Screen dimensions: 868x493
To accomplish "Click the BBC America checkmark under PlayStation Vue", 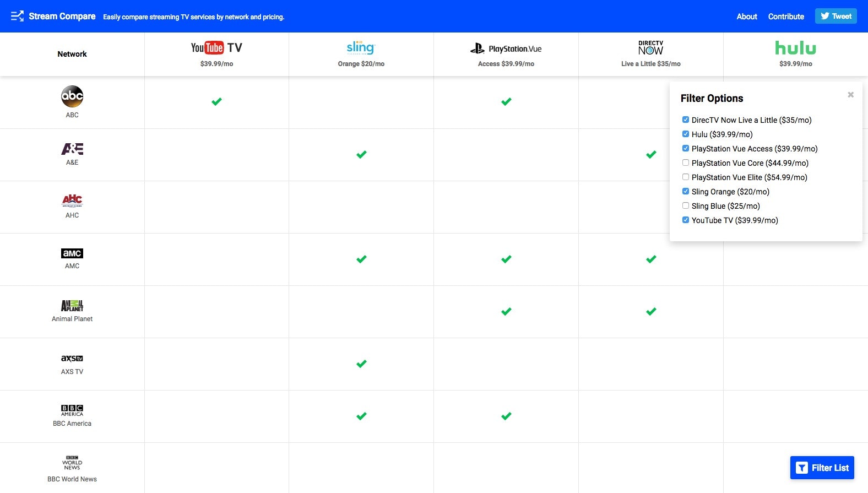I will click(506, 416).
